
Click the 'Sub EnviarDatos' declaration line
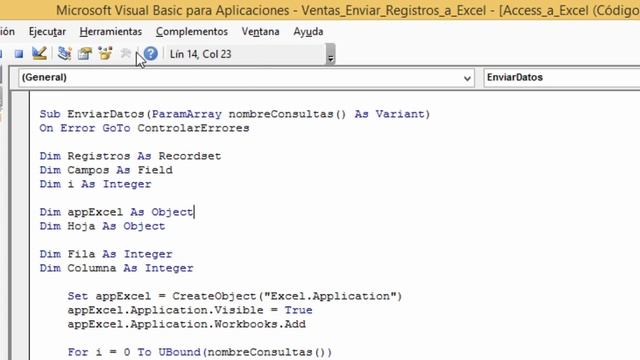[x=235, y=114]
